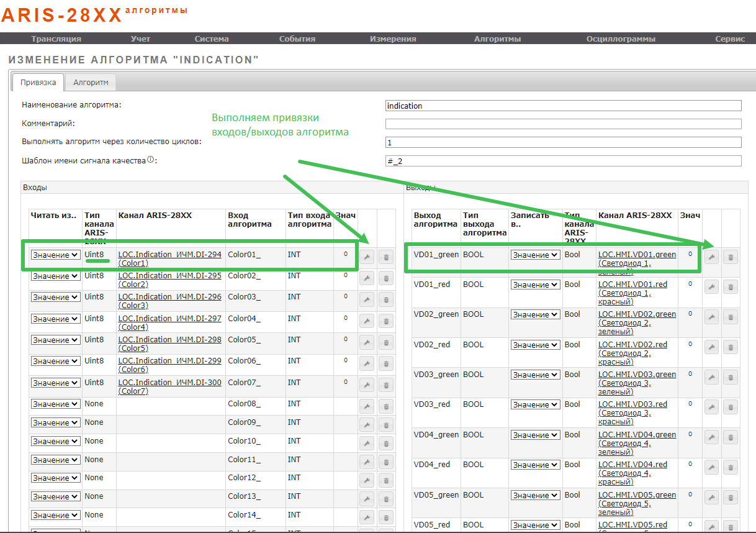Open wrench settings for the VD01_red output row

[x=711, y=286]
